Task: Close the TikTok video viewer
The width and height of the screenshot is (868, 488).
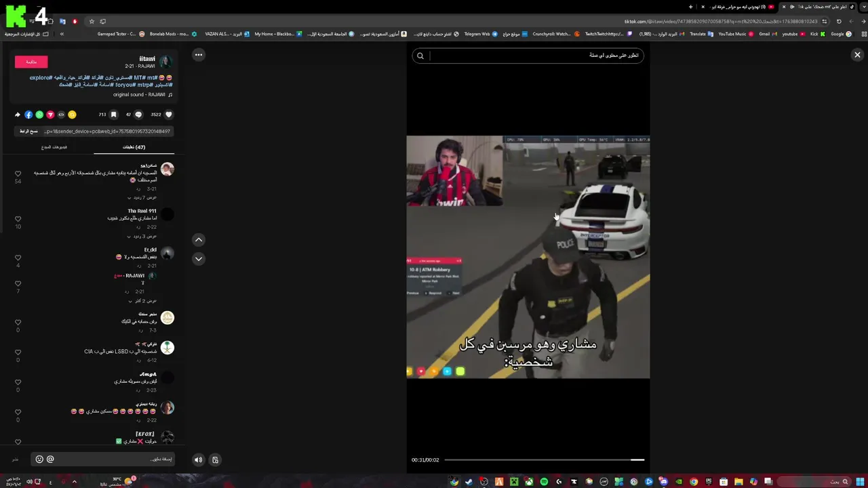Action: point(857,55)
